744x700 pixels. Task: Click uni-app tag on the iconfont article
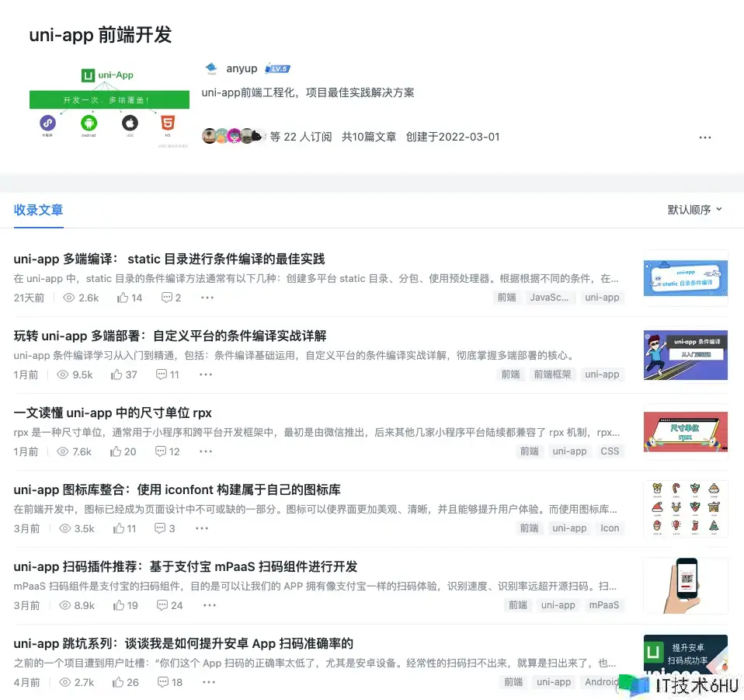coord(569,528)
